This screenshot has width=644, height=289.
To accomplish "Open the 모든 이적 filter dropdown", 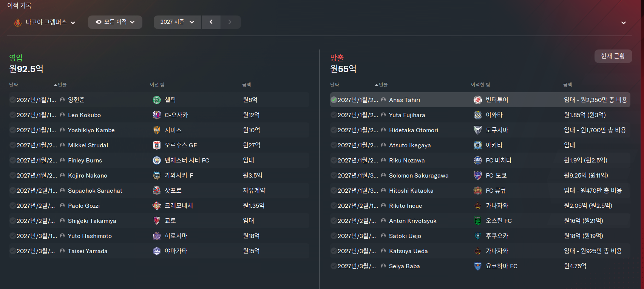I will [115, 22].
